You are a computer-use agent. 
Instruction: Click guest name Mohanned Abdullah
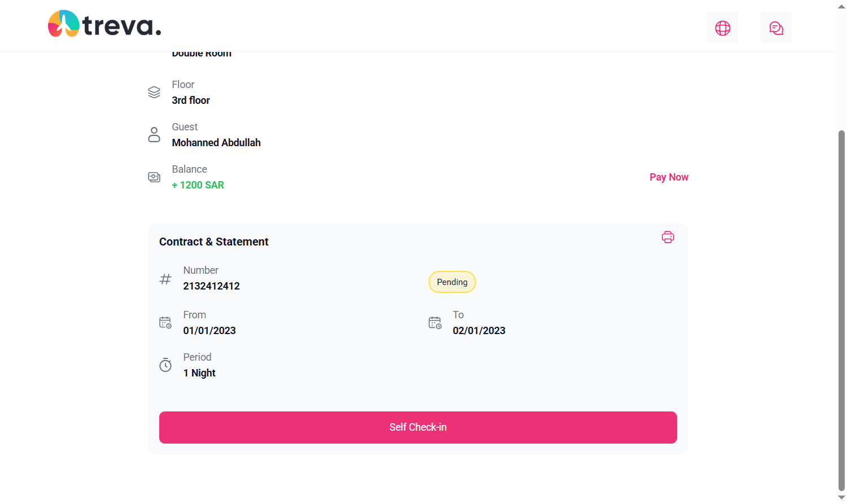click(x=216, y=143)
